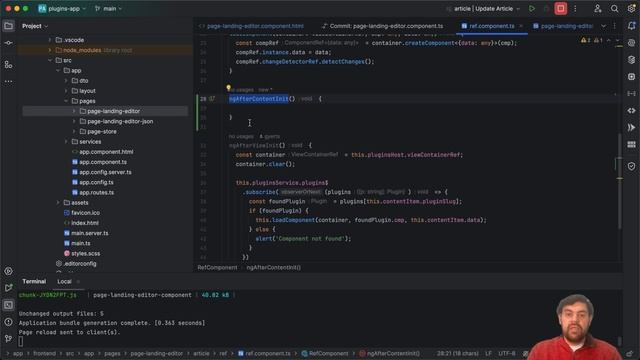
Task: Open the Structure tool window icon
Action: (8, 64)
